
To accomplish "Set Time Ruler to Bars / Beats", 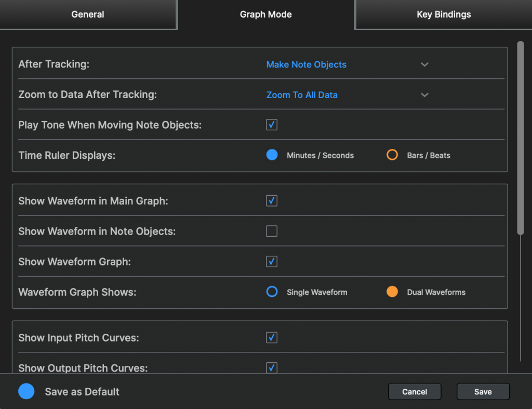I will (392, 155).
